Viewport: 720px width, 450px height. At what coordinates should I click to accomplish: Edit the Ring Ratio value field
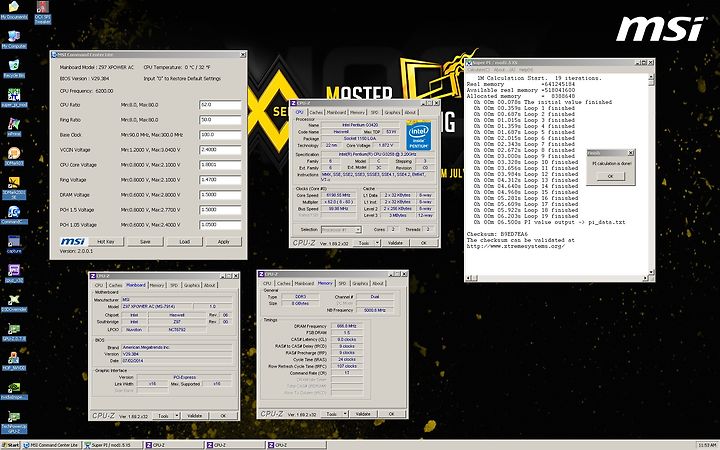click(220, 120)
